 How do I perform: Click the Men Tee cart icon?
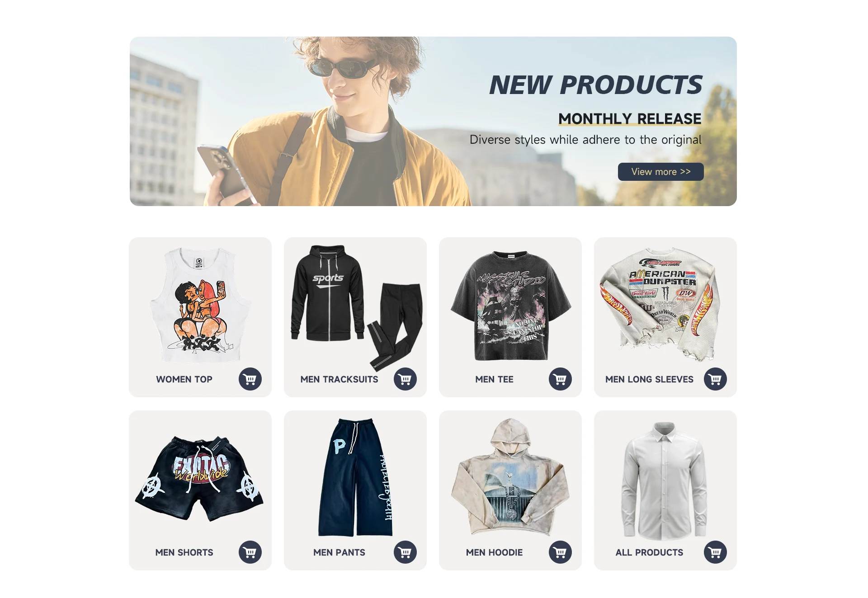[x=560, y=379]
